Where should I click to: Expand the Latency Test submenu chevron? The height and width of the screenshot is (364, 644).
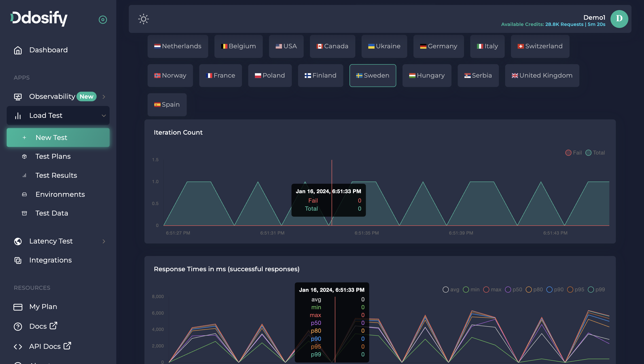coord(104,241)
